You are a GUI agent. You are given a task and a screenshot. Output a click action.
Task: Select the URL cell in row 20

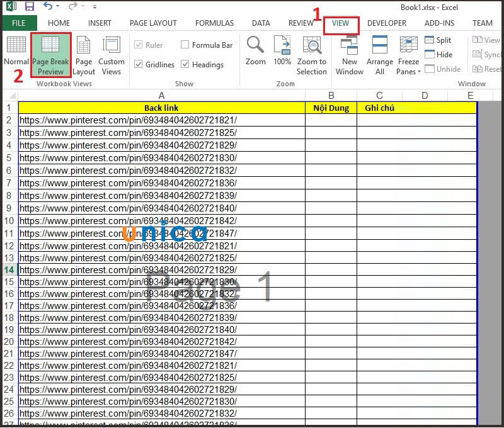click(162, 341)
